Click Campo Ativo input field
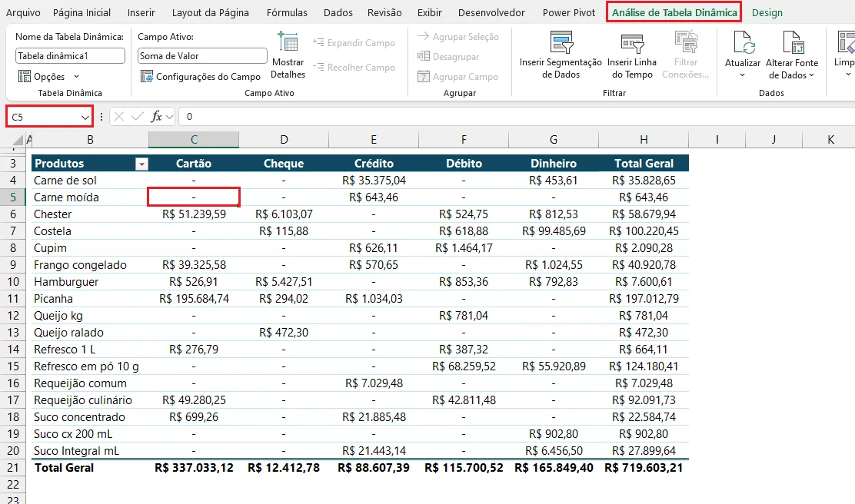Screen dimensions: 855x504 [202, 55]
